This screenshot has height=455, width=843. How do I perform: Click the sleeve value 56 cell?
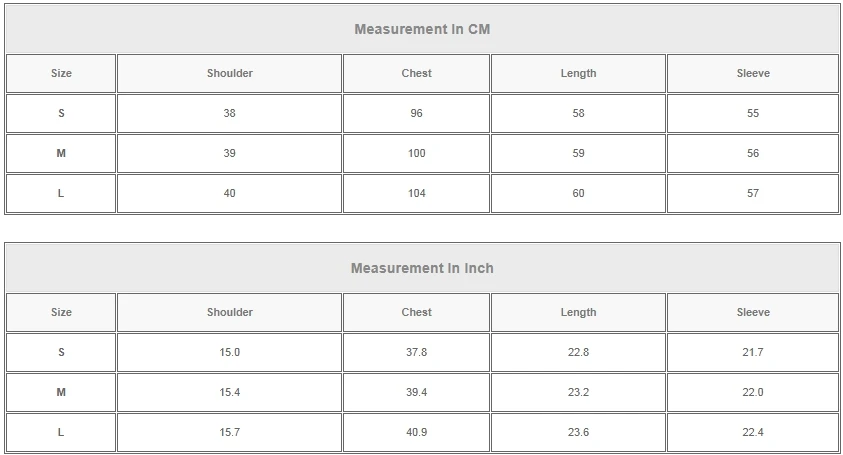(753, 154)
